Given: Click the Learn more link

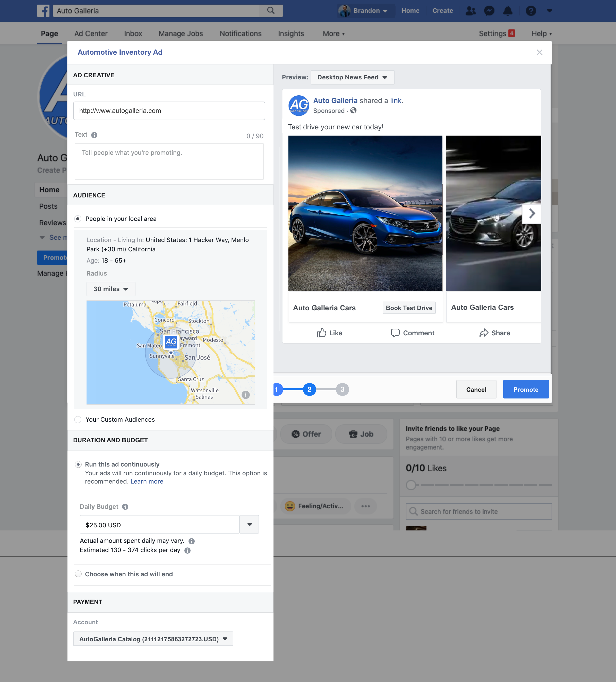Looking at the screenshot, I should (x=147, y=481).
